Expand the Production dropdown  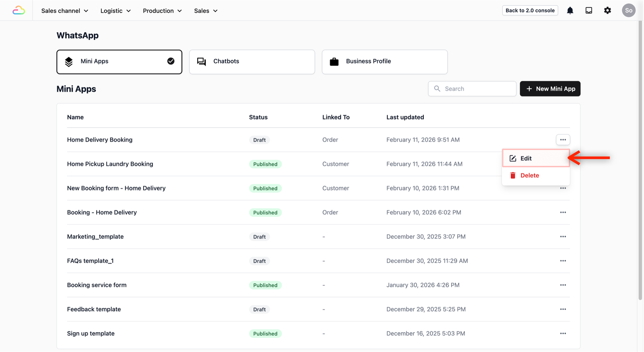pos(162,11)
